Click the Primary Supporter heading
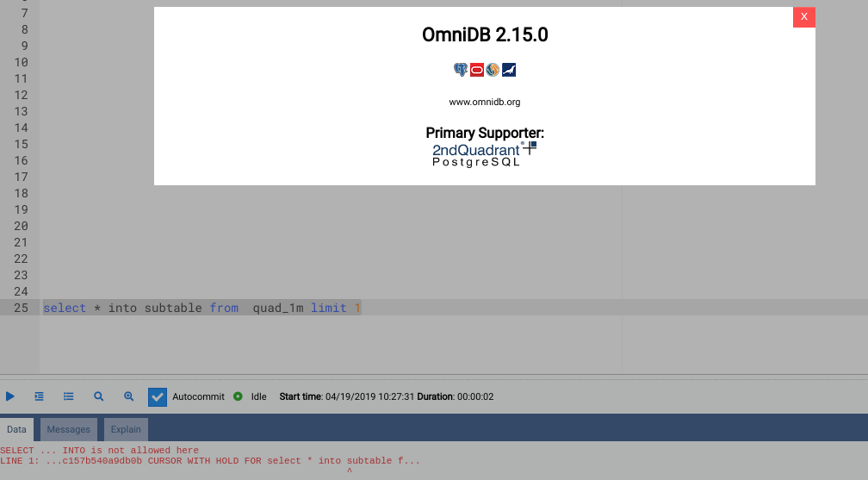Image resolution: width=868 pixels, height=480 pixels. tap(485, 133)
